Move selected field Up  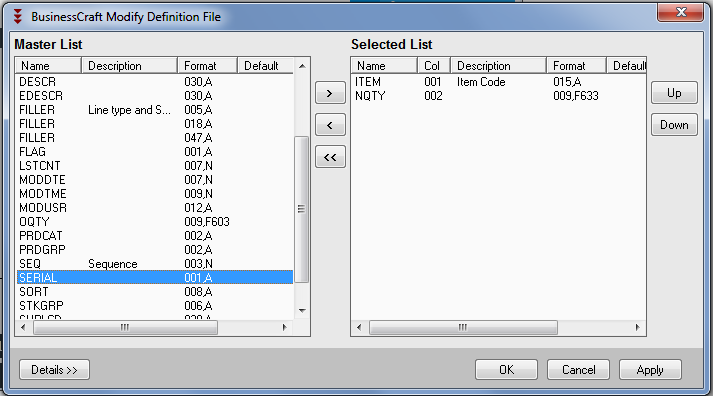click(x=674, y=93)
